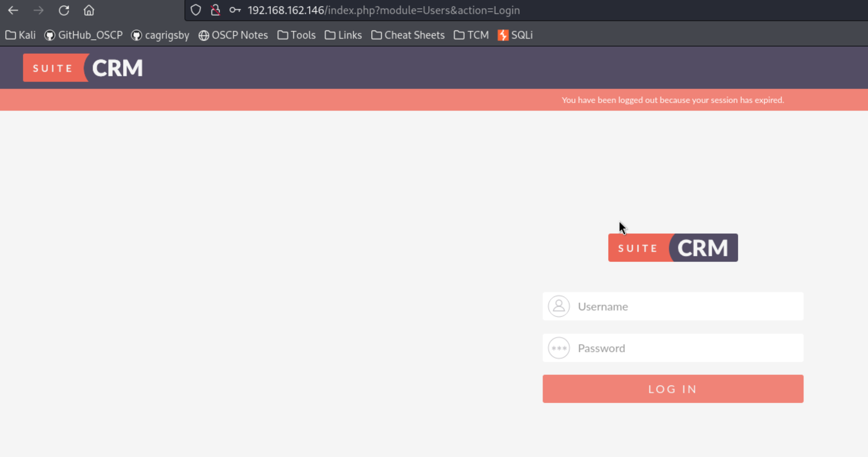Open the Tools bookmarks folder
Image resolution: width=868 pixels, height=457 pixels.
(296, 35)
